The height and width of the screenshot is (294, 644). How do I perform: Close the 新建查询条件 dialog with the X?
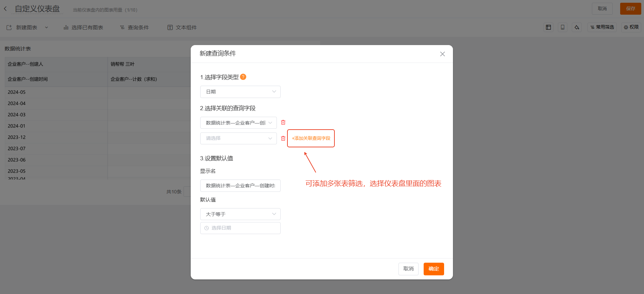click(442, 54)
